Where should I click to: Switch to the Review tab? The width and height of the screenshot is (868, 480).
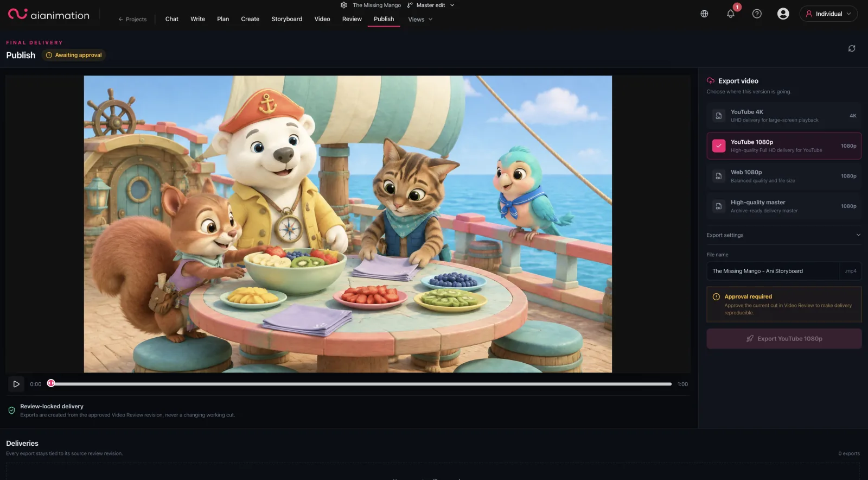tap(352, 19)
